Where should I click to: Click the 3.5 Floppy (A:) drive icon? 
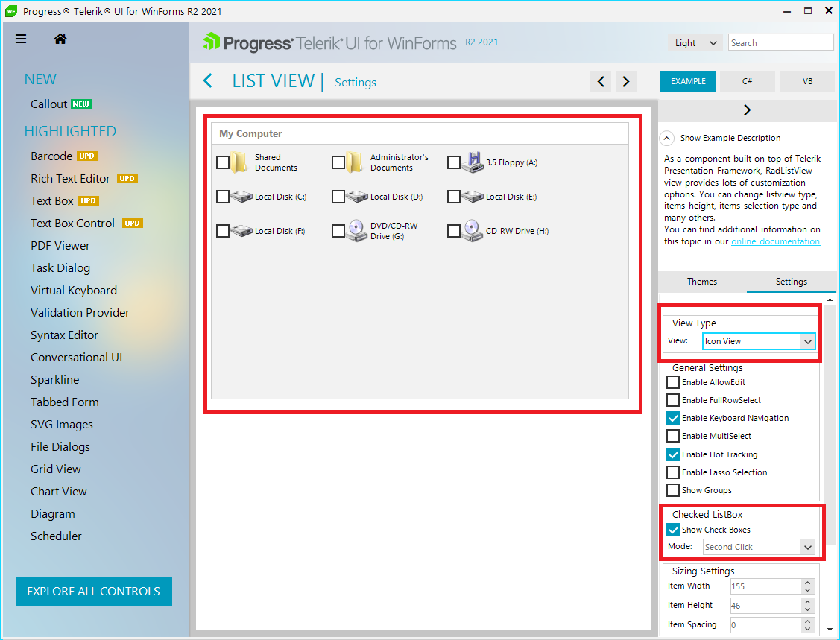pos(472,162)
